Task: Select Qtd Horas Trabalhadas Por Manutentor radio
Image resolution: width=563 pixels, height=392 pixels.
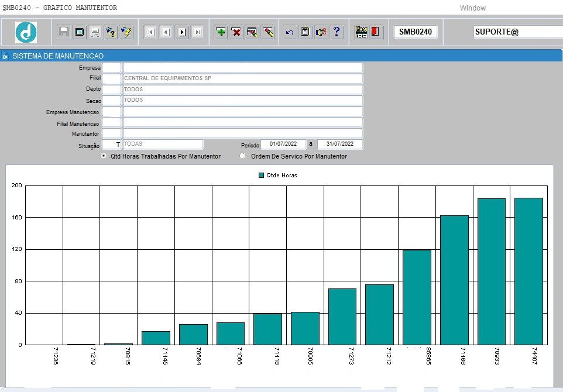Action: coord(104,156)
